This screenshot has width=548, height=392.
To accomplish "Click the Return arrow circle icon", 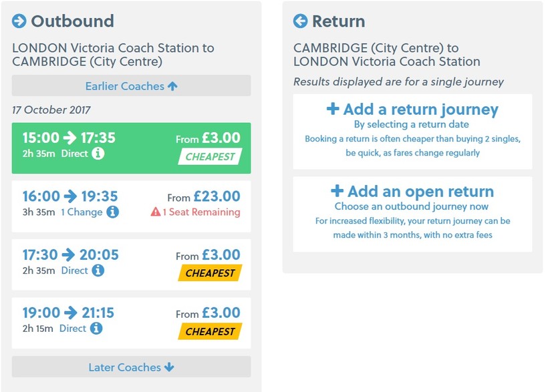I will [x=300, y=21].
